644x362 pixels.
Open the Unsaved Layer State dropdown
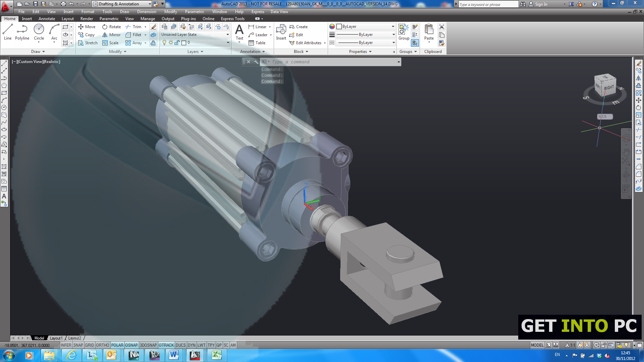tap(195, 35)
